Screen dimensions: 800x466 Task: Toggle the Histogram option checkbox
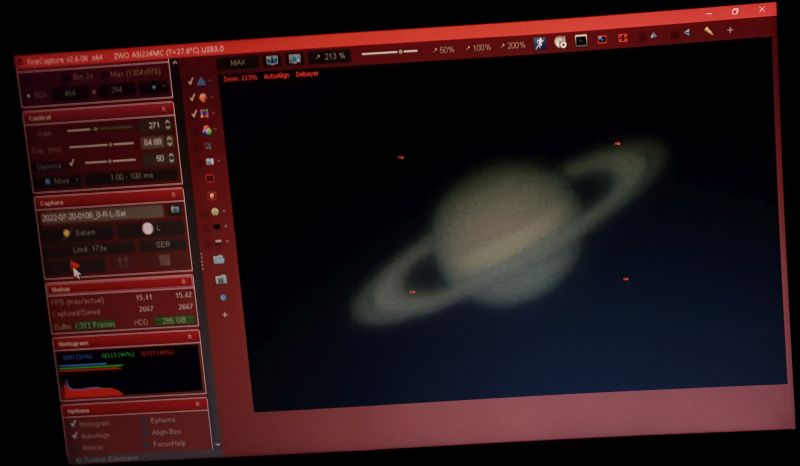click(x=73, y=423)
